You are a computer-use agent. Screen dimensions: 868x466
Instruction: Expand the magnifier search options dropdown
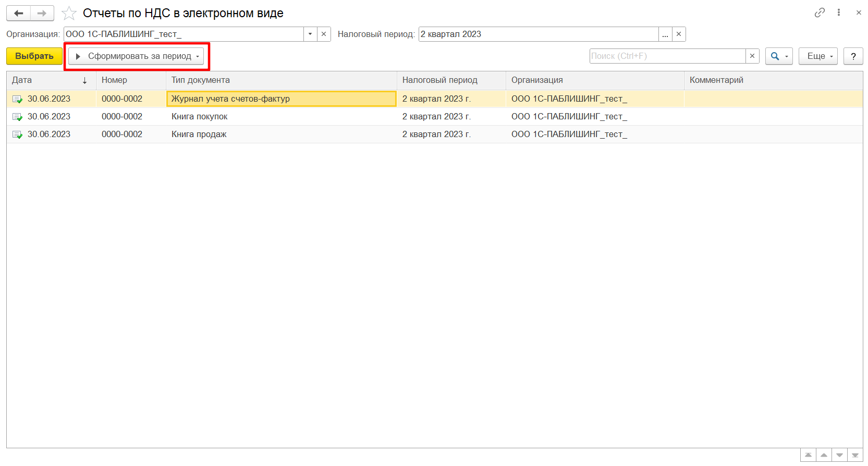(x=786, y=56)
